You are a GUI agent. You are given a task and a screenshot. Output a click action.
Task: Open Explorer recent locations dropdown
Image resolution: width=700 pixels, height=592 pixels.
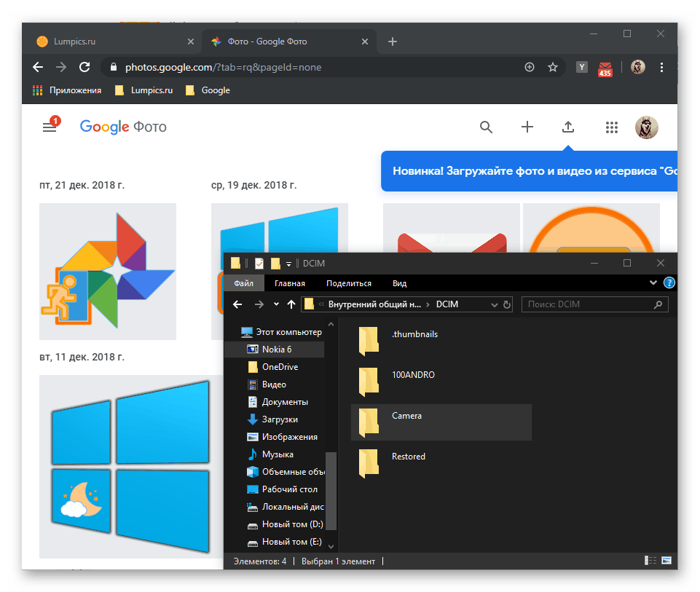pos(276,304)
